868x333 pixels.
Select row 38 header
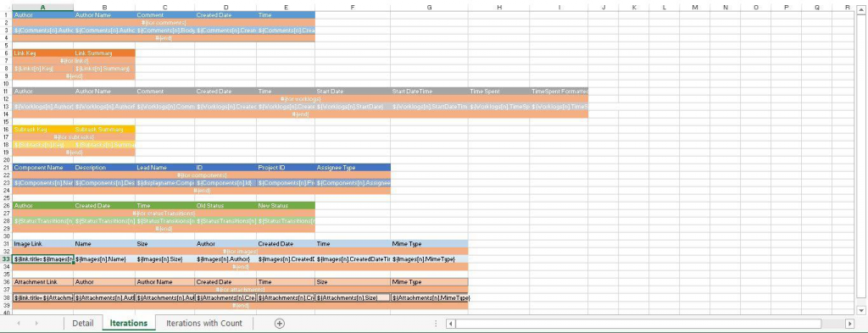click(6, 297)
